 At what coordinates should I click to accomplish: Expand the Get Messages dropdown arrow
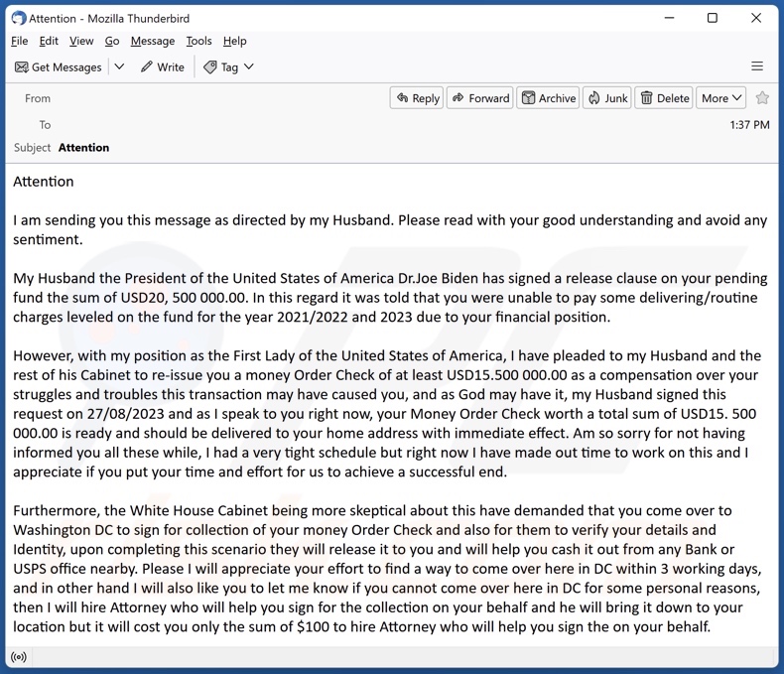[119, 67]
